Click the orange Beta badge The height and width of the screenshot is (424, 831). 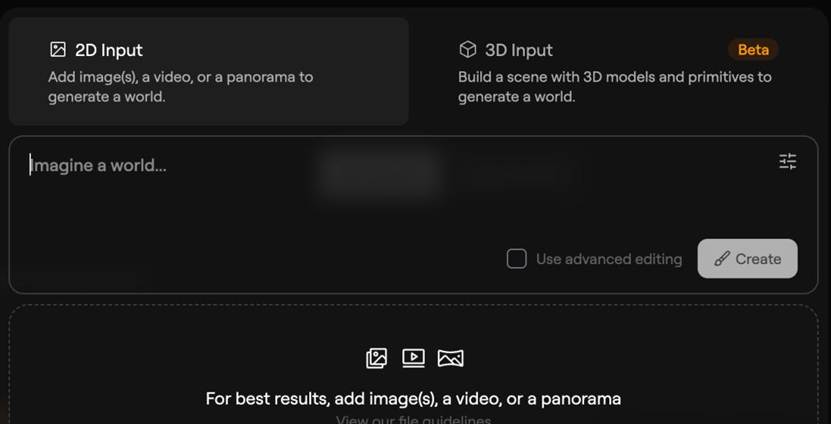click(x=753, y=50)
